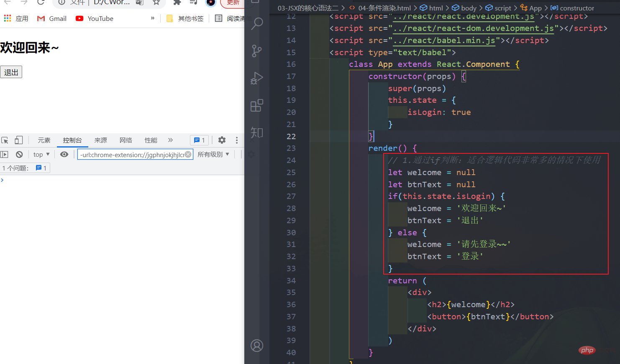Open the Apps grid shortcut

click(7, 18)
